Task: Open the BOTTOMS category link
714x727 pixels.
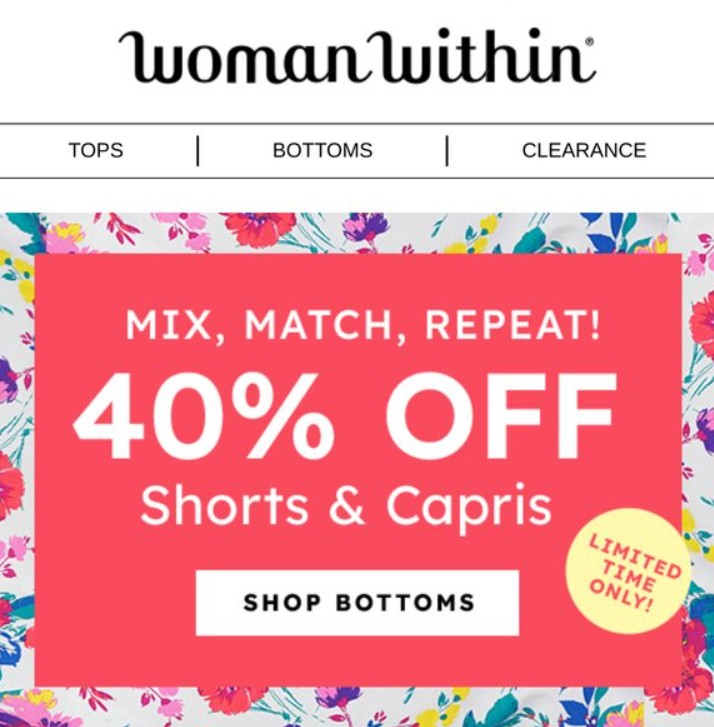Action: coord(323,150)
